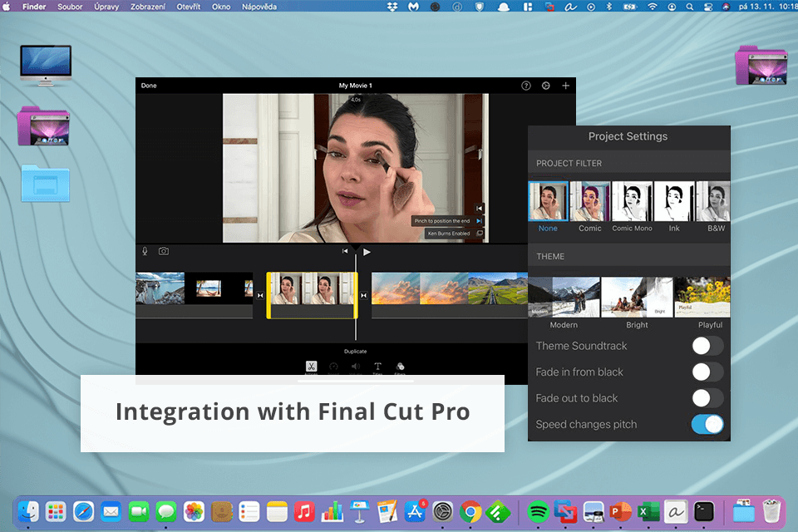Image resolution: width=798 pixels, height=532 pixels.
Task: Add media with the plus icon
Action: pyautogui.click(x=565, y=86)
